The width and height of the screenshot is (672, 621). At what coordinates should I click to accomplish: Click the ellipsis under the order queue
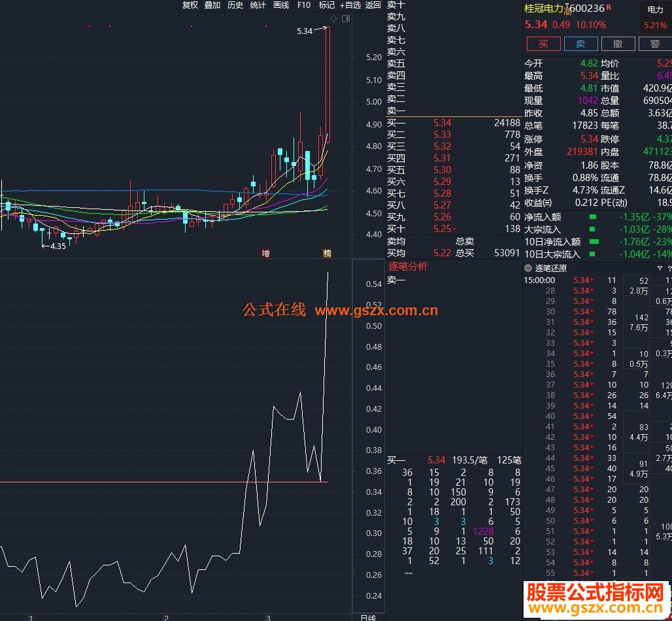tap(408, 573)
